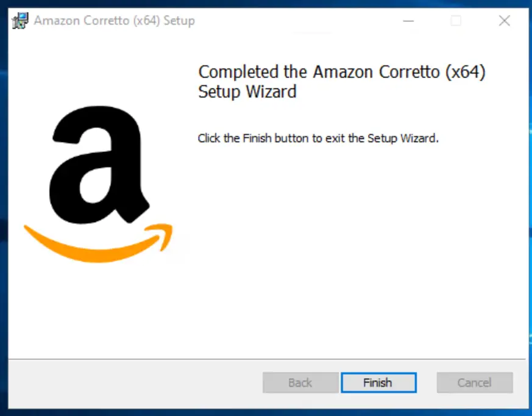Click the grey footer area beside Back button
The width and height of the screenshot is (532, 416).
pos(136,384)
